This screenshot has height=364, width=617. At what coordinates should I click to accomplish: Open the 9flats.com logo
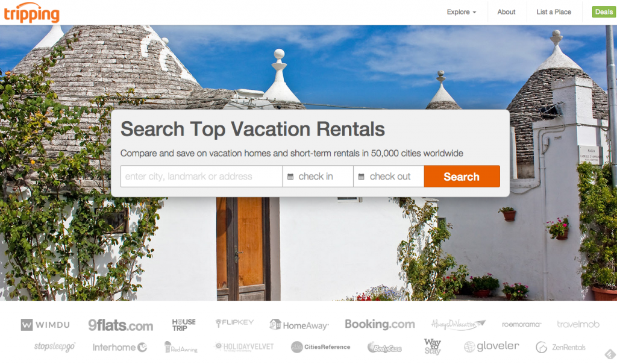coord(121,325)
